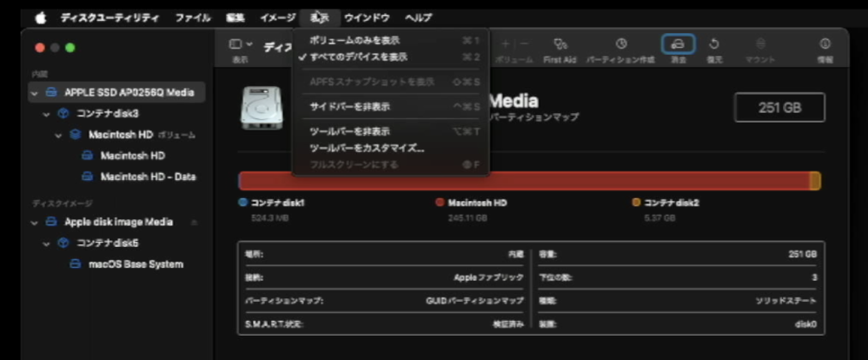Click the コンテナdisk3 container icon
This screenshot has width=868, height=360.
(x=63, y=114)
